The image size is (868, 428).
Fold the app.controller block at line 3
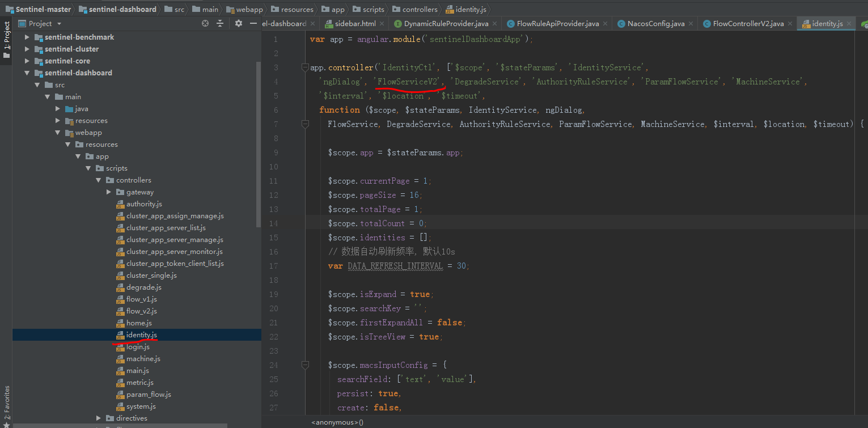305,67
